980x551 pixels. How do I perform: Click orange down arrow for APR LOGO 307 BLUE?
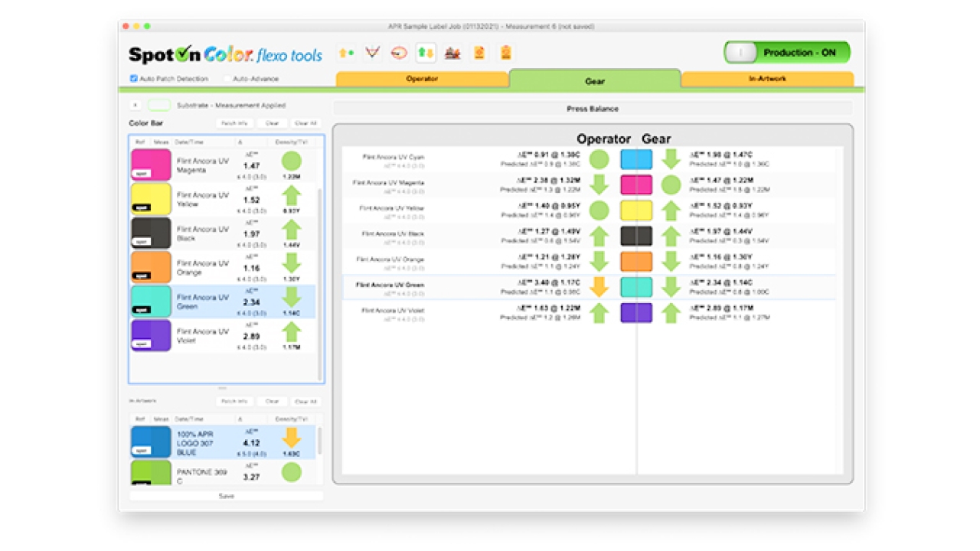291,438
